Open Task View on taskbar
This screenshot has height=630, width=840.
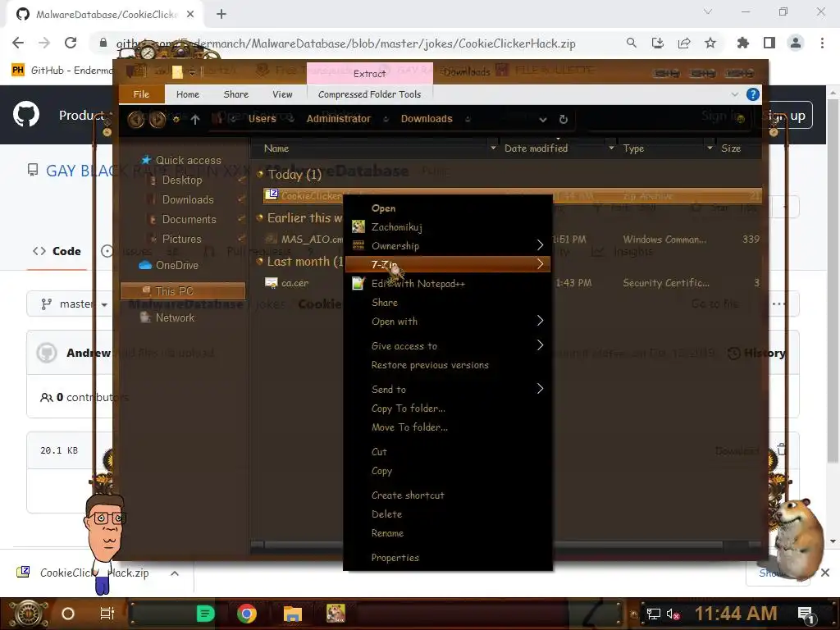point(107,614)
